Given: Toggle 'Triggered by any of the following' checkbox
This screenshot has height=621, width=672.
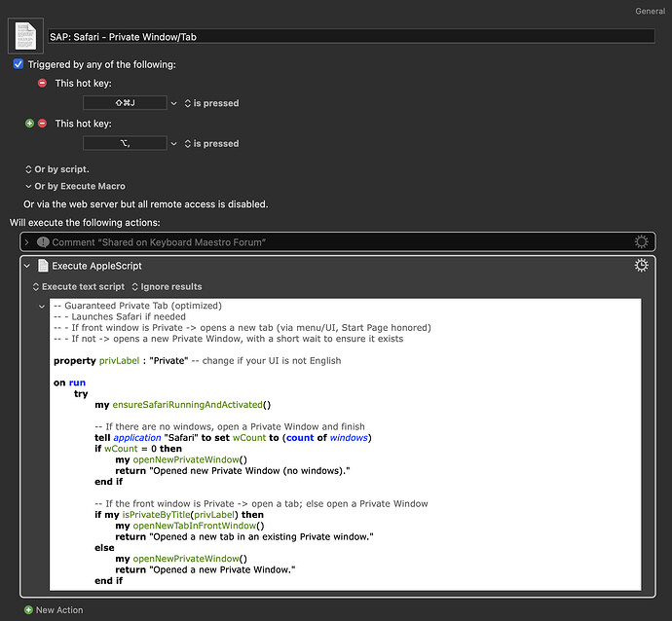Looking at the screenshot, I should [18, 64].
